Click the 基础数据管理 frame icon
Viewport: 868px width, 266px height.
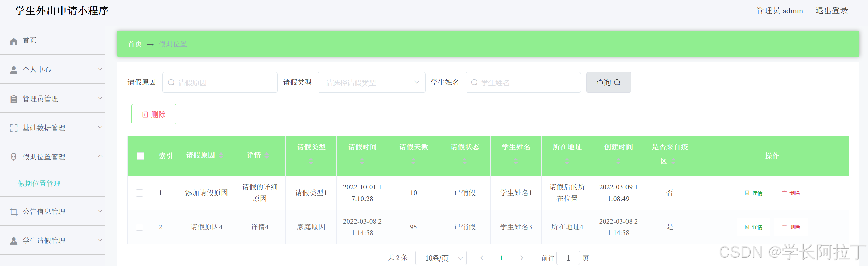tap(14, 128)
